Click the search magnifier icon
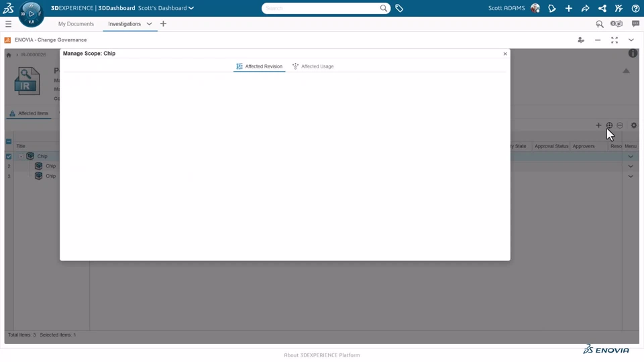The image size is (644, 362). click(x=383, y=8)
